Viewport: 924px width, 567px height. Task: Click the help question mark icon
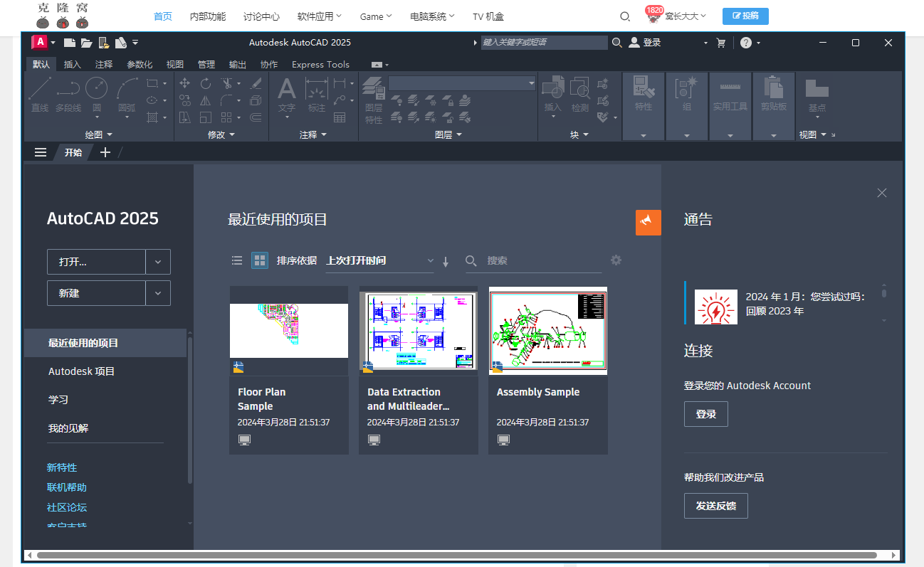[745, 43]
